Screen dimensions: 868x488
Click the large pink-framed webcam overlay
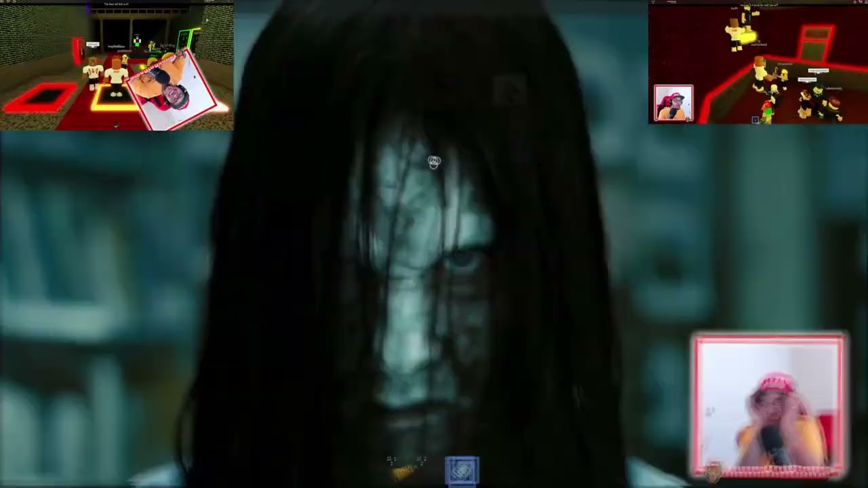pos(769,405)
